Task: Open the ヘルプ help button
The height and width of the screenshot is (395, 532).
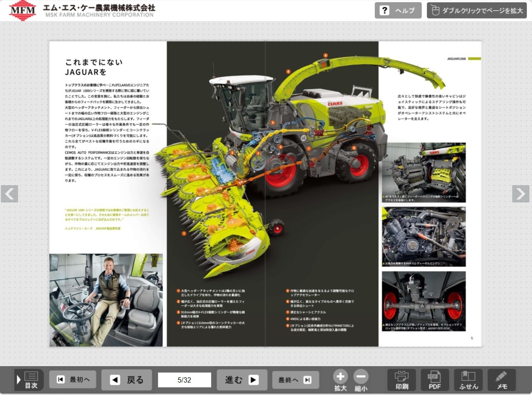Action: coord(398,10)
